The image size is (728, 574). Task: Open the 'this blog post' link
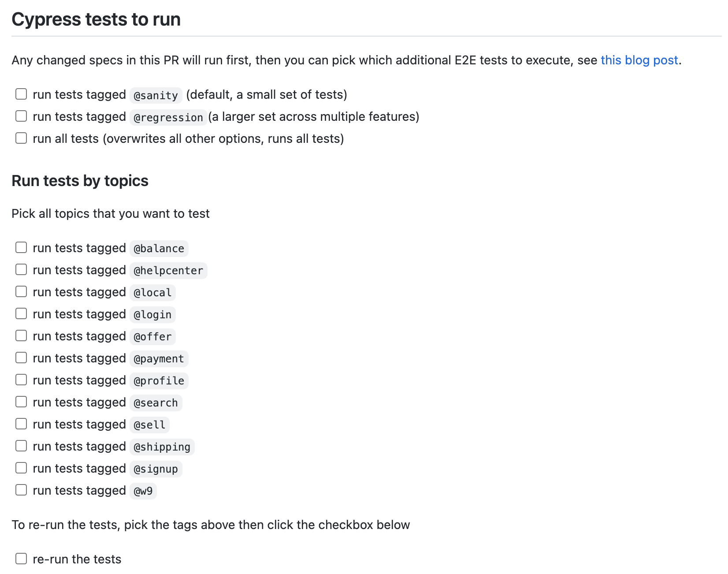pos(639,60)
